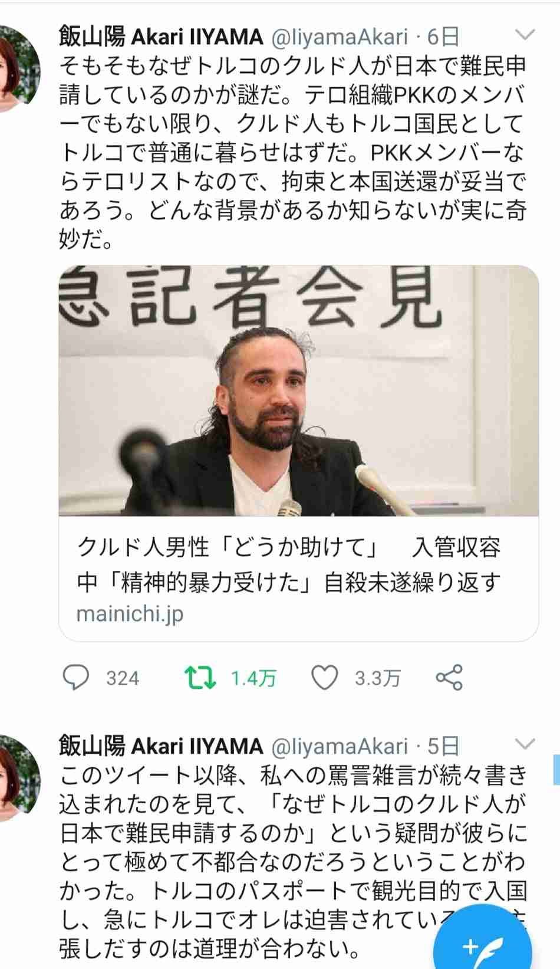Viewport: 560px width, 969px height.
Task: Like the tweet with 3.3万 likes
Action: click(324, 678)
